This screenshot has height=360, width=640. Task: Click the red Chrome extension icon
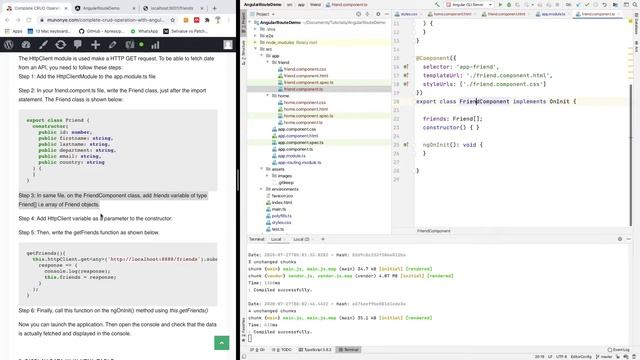click(196, 20)
